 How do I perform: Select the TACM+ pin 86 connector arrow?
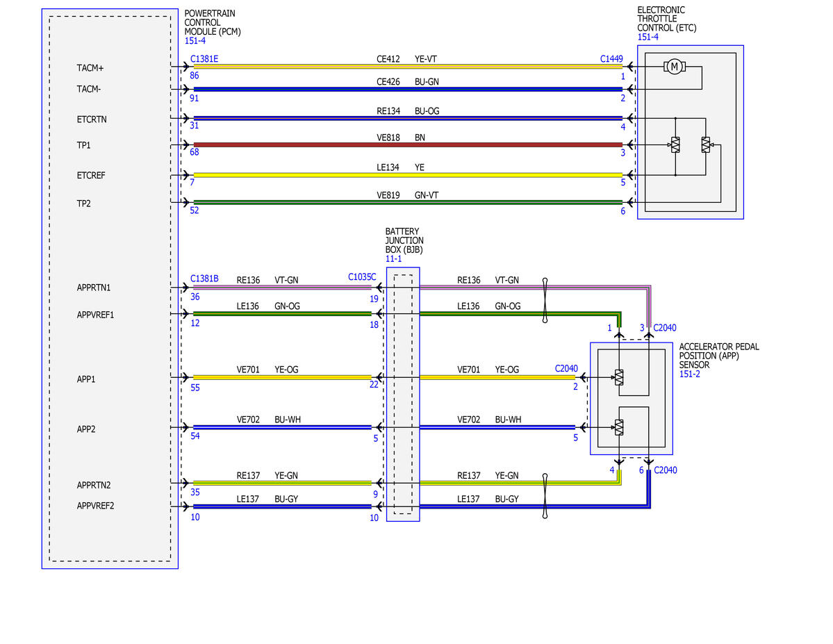(185, 67)
